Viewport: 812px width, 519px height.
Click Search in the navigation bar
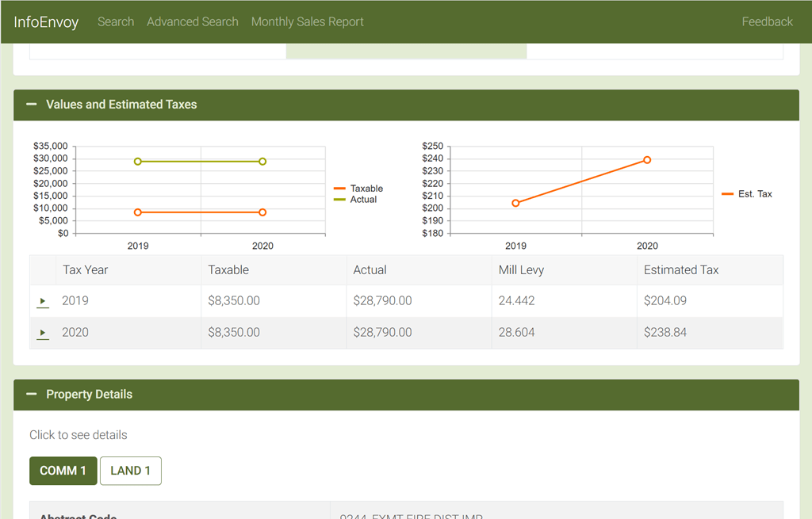click(x=116, y=21)
